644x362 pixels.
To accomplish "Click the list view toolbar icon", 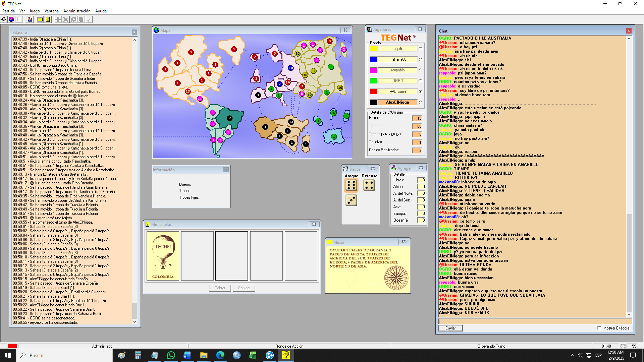I will click(19, 19).
